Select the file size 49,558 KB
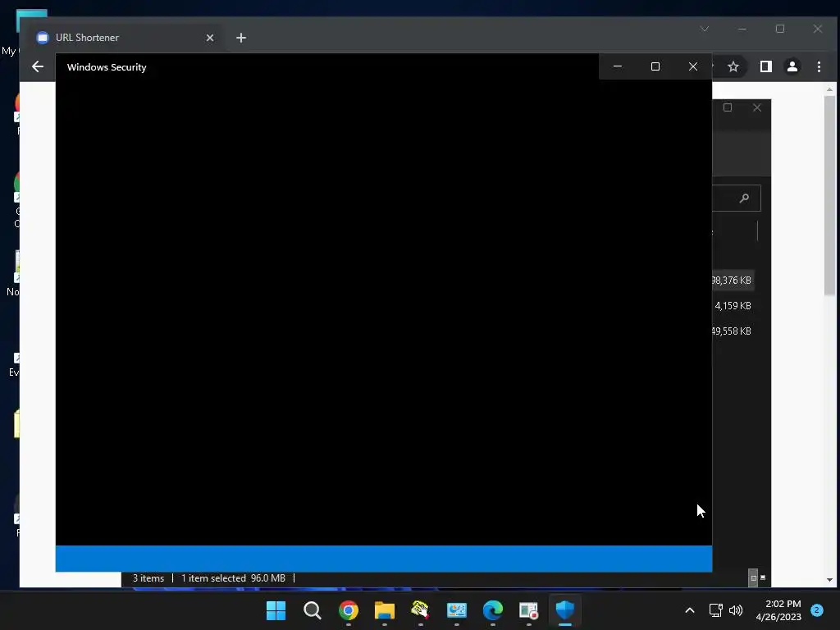This screenshot has width=840, height=630. click(x=731, y=331)
